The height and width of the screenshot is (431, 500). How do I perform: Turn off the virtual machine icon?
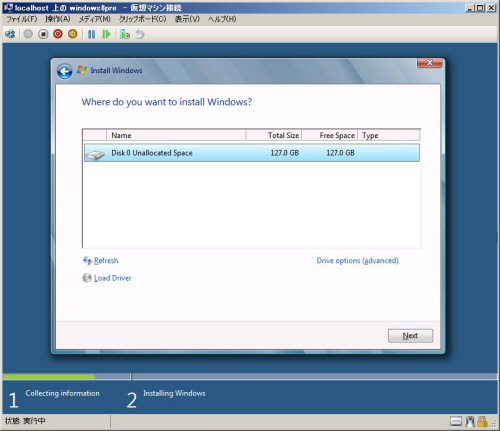(x=43, y=34)
